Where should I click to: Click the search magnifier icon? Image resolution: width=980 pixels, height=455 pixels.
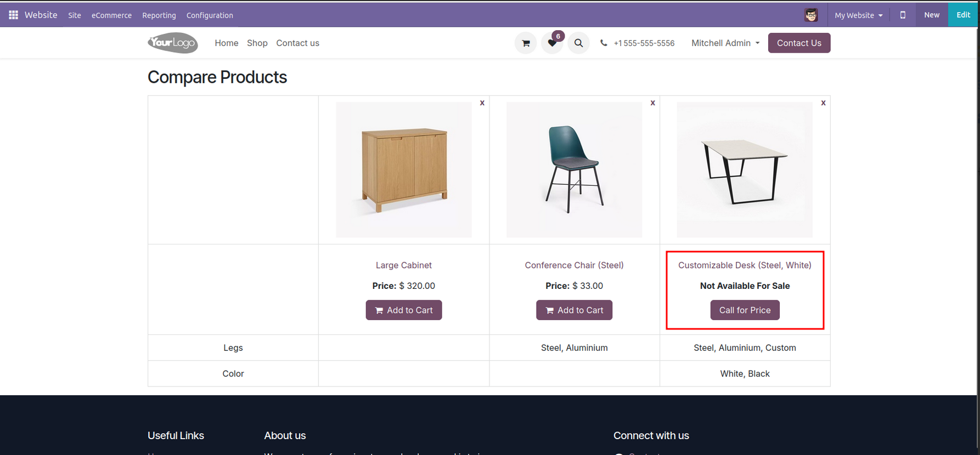pos(578,43)
